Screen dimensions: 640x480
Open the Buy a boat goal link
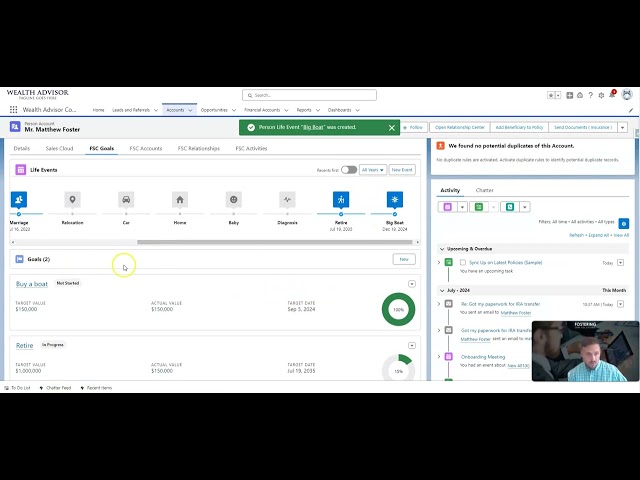point(32,284)
